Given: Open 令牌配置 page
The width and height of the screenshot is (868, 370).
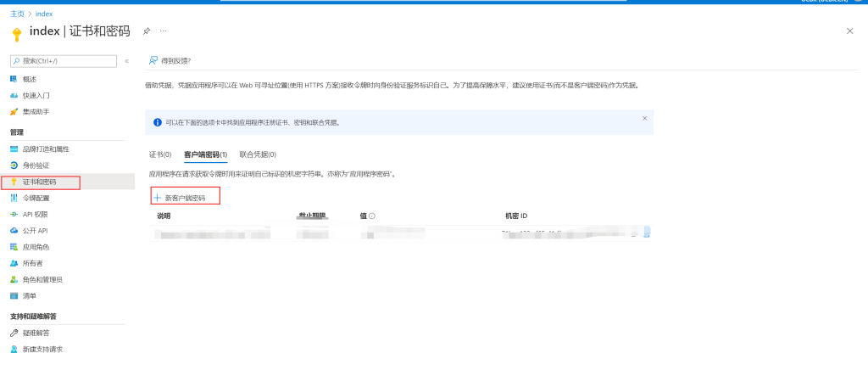Looking at the screenshot, I should [x=36, y=198].
